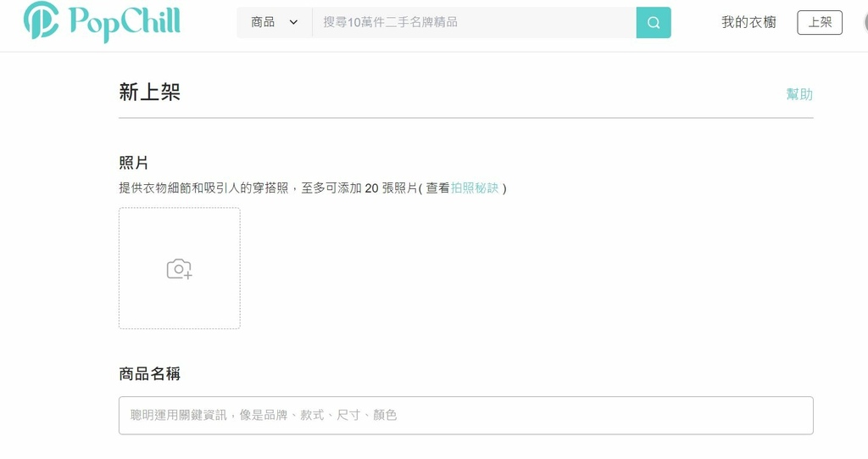
Task: Click the camera add-photo icon
Action: click(179, 269)
